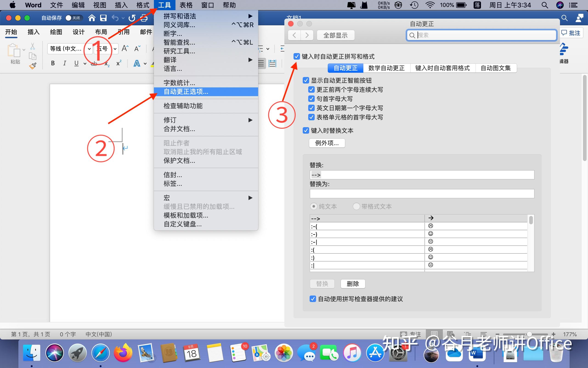The height and width of the screenshot is (368, 588).
Task: Switch to 数学自动更正 tab
Action: point(386,68)
